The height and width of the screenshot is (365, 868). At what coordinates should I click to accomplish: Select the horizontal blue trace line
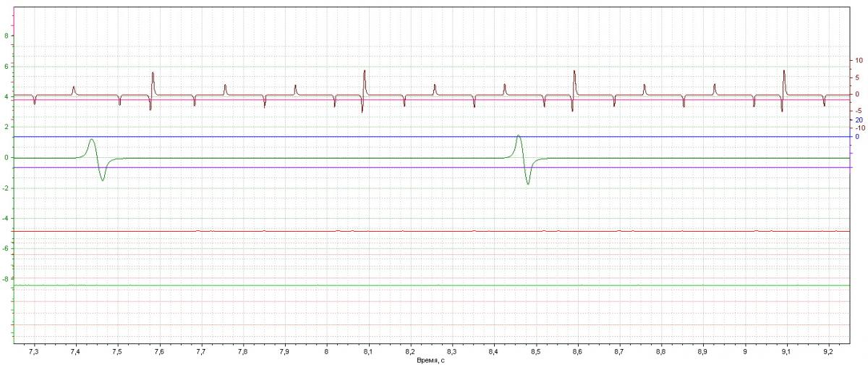coord(431,136)
